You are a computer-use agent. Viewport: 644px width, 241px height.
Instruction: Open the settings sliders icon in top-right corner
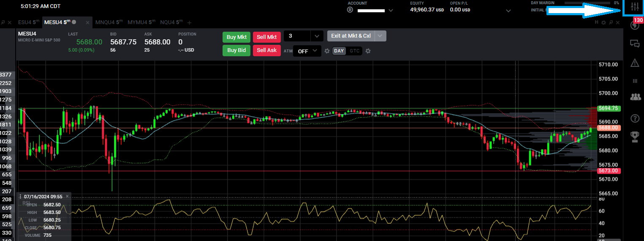click(x=634, y=7)
